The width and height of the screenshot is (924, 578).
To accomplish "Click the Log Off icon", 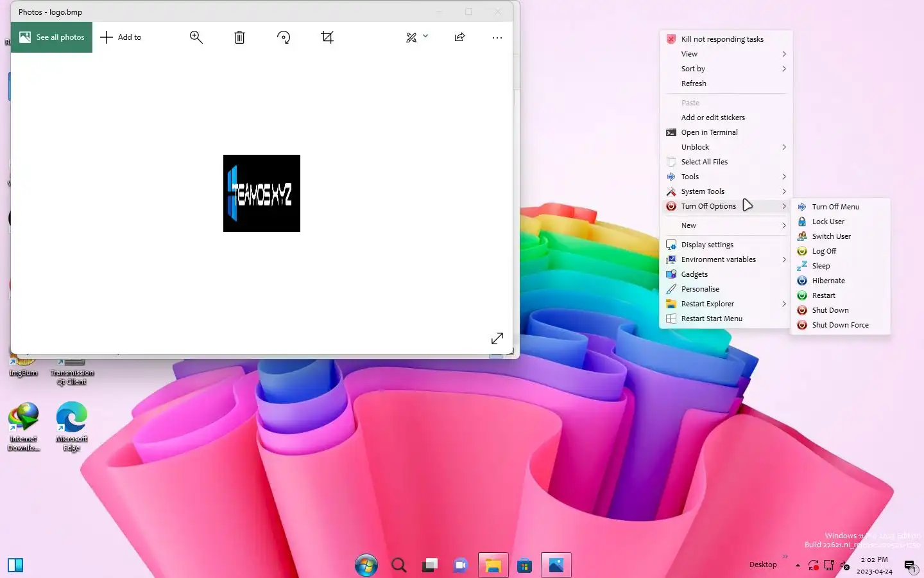I will (802, 251).
